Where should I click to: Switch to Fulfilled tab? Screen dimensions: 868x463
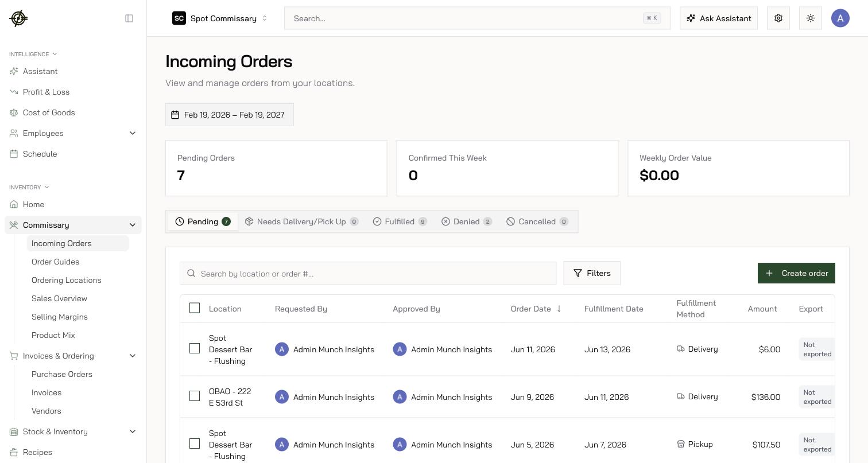[x=400, y=221]
